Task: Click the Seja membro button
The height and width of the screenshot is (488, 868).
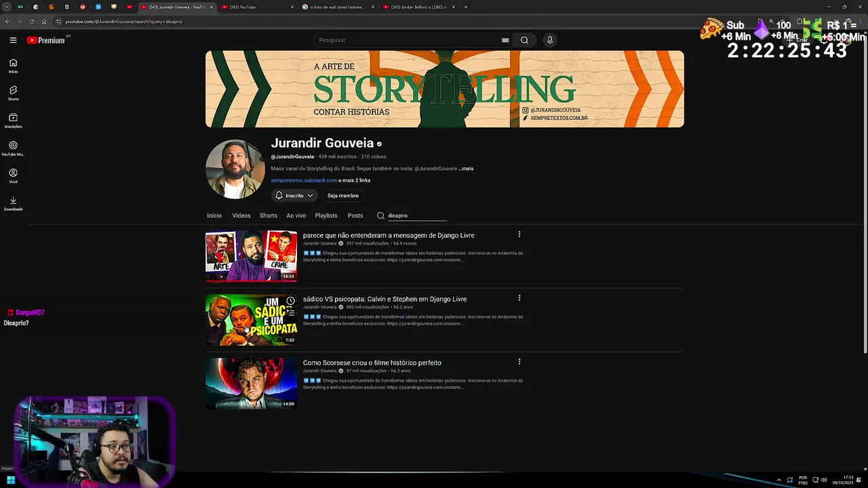Action: pyautogui.click(x=343, y=195)
